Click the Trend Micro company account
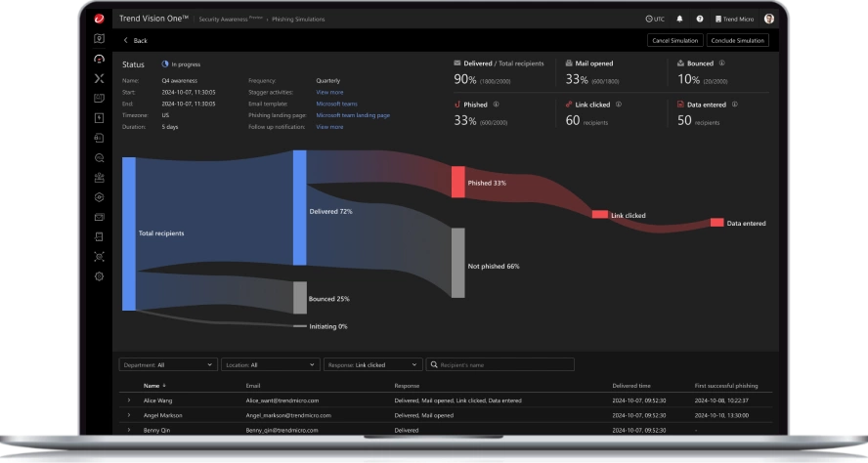The height and width of the screenshot is (463, 868). [x=735, y=19]
